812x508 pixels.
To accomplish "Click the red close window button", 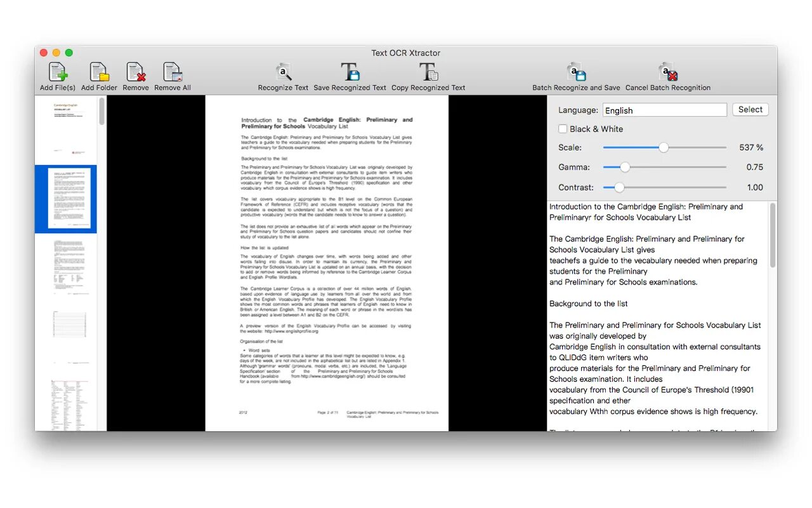I will [44, 53].
